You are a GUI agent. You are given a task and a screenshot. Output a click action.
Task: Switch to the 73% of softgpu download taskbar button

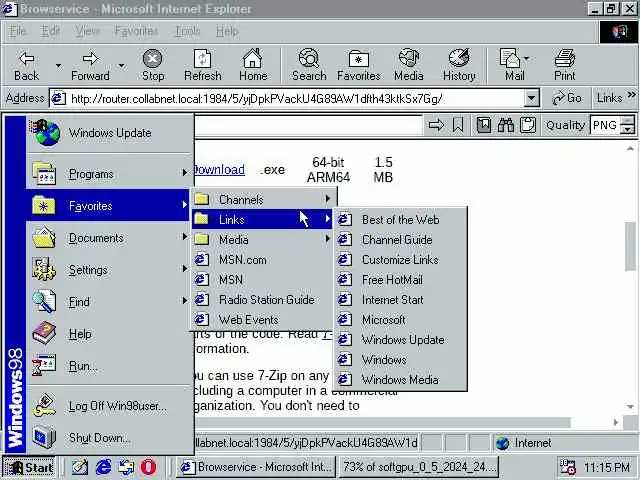pos(420,467)
